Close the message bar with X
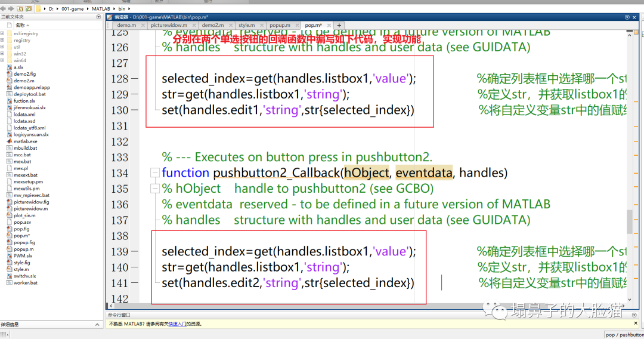This screenshot has height=339, width=644. click(x=636, y=324)
